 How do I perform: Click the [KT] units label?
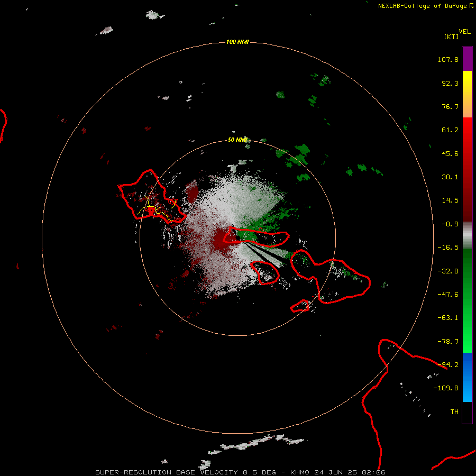(452, 36)
